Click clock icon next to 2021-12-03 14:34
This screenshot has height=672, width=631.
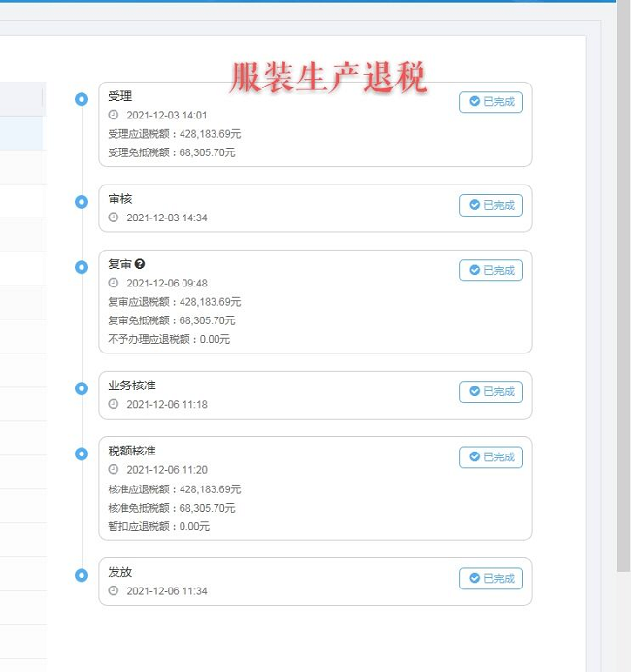pos(113,218)
